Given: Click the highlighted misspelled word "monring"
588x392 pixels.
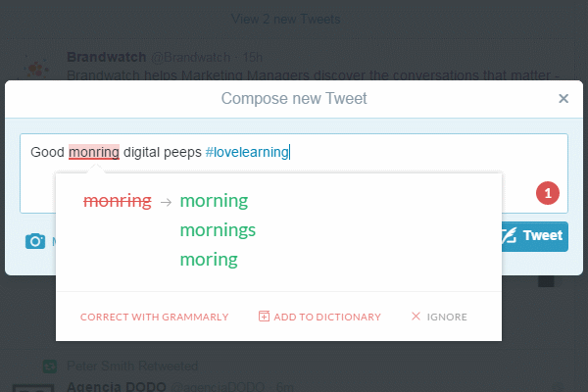Looking at the screenshot, I should pyautogui.click(x=94, y=152).
